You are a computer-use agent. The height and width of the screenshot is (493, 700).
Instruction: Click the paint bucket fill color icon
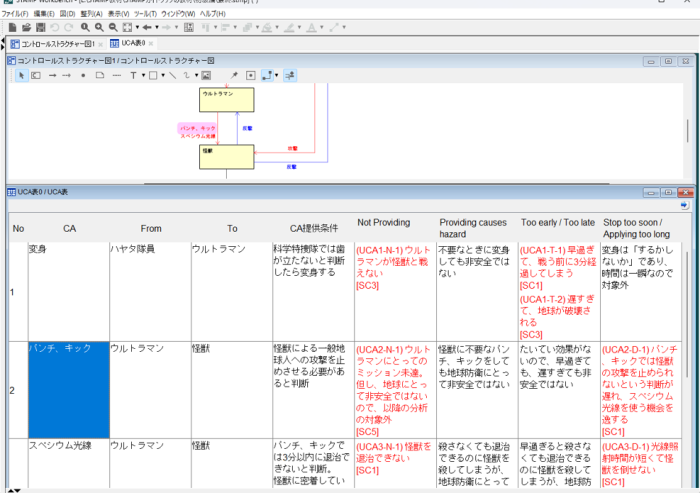(x=267, y=27)
